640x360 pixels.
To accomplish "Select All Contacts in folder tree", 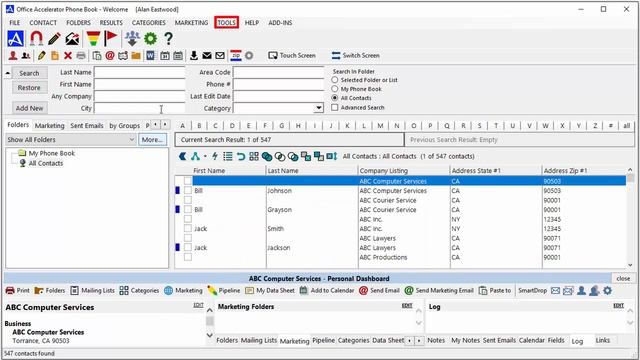I will (45, 163).
